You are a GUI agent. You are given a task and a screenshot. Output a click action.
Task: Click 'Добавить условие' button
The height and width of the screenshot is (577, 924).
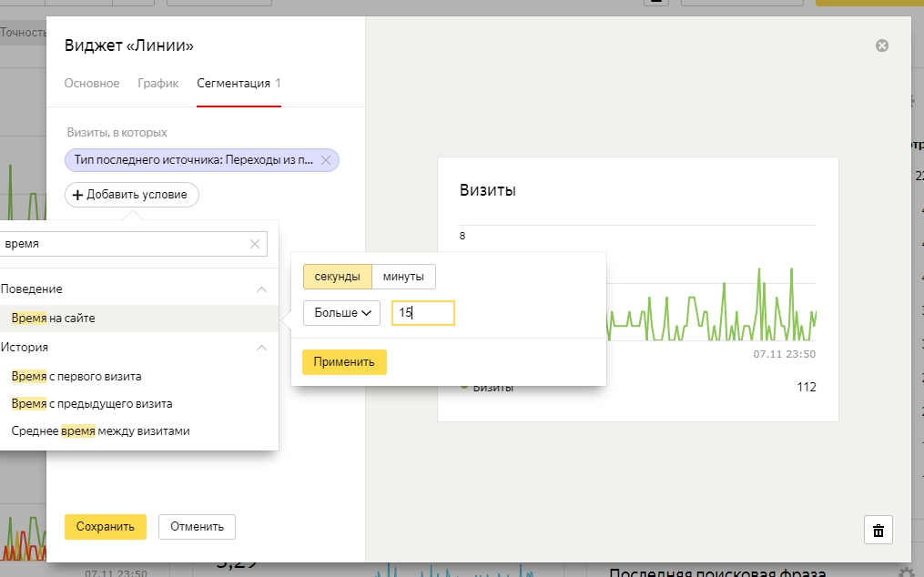(x=132, y=195)
